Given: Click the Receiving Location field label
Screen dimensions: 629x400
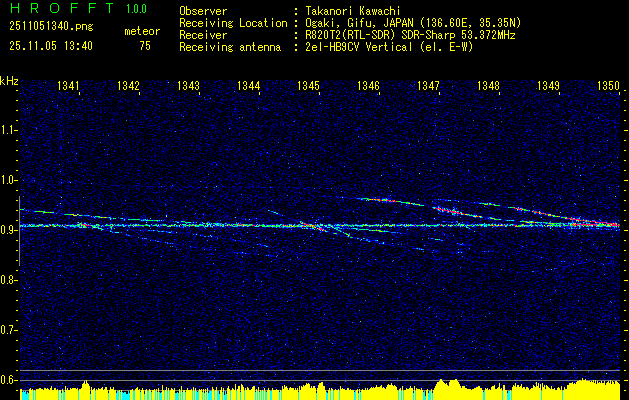Looking at the screenshot, I should click(x=233, y=23).
